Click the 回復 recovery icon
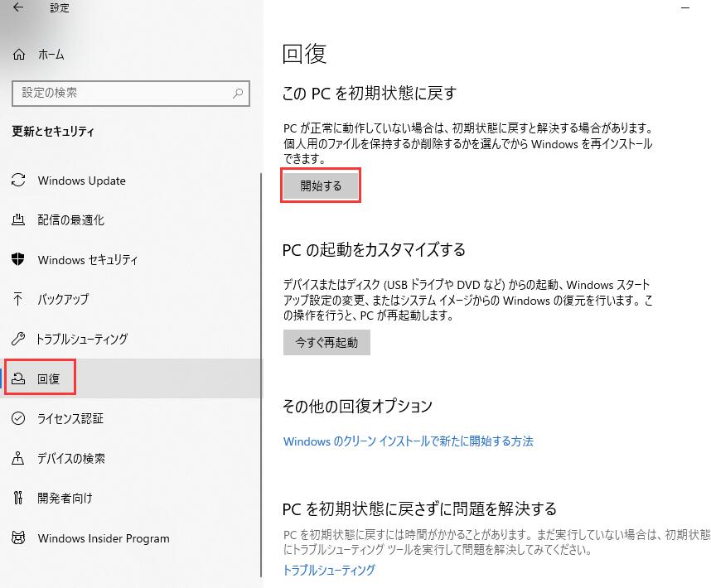This screenshot has width=711, height=588. coord(19,378)
